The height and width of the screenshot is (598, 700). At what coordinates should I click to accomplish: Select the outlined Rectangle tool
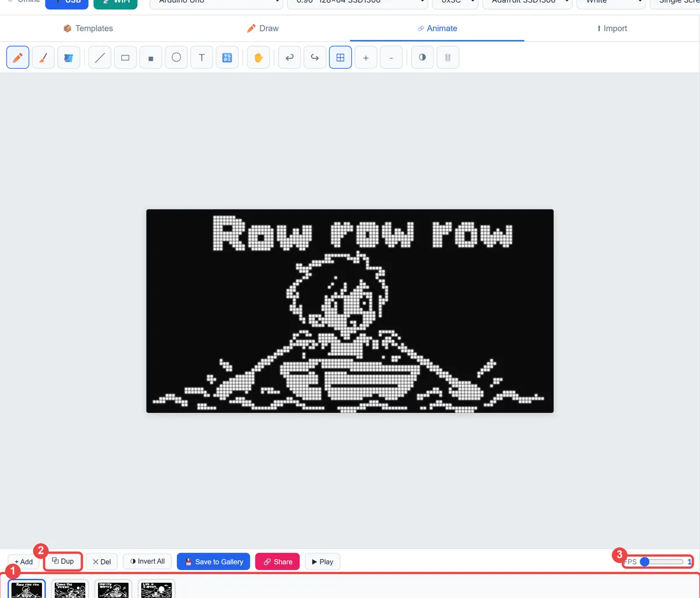[x=125, y=58]
